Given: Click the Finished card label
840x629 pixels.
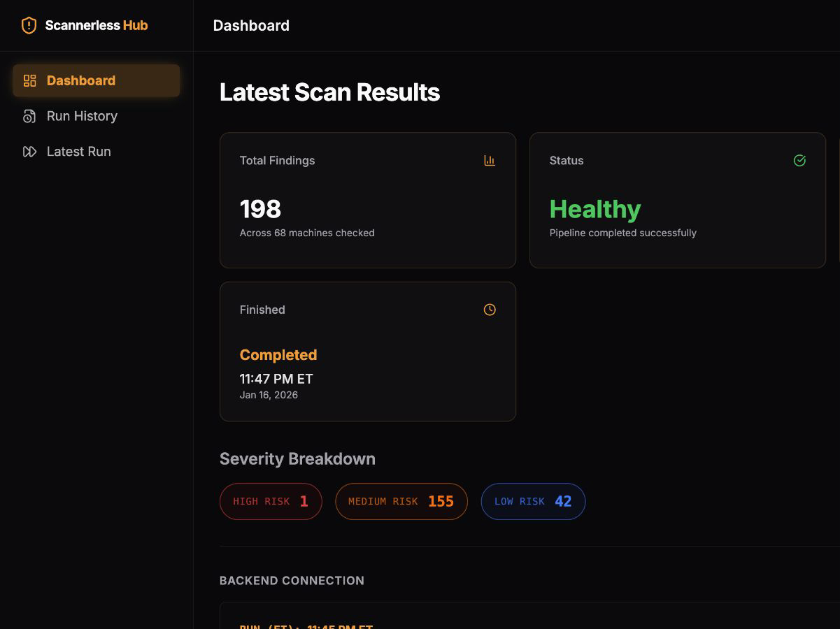Looking at the screenshot, I should (x=262, y=310).
